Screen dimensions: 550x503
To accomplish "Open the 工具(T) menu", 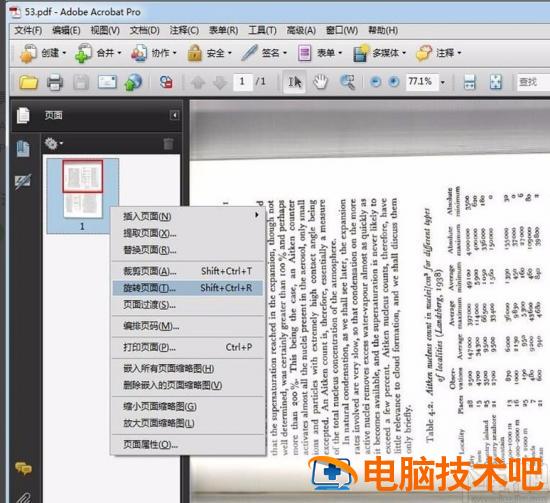I will click(x=262, y=31).
